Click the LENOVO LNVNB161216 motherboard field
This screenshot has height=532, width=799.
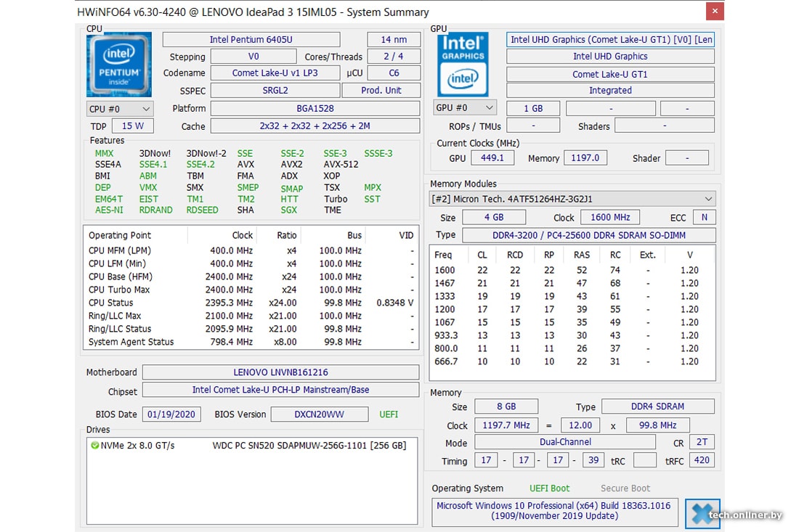pos(280,372)
